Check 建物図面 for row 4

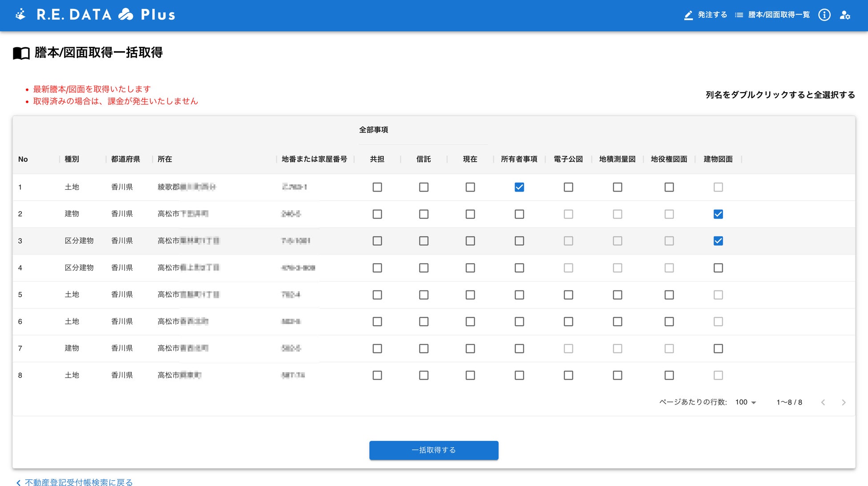(x=718, y=268)
